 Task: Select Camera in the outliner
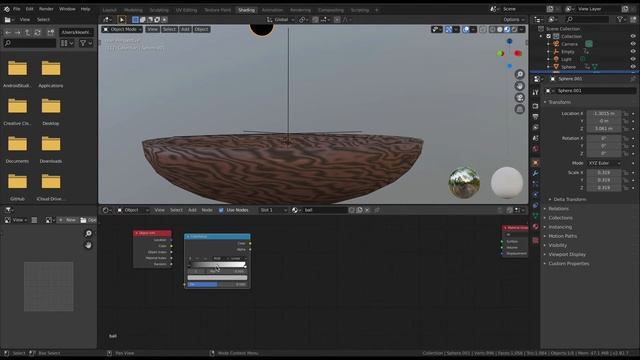(569, 44)
